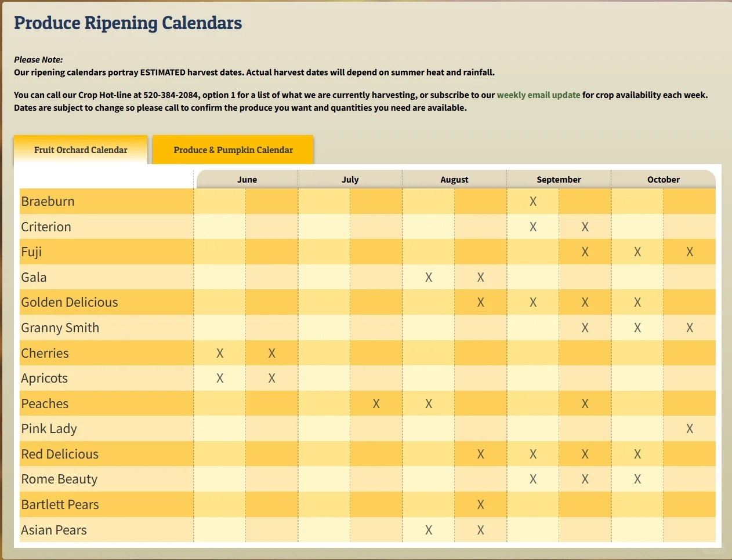The image size is (732, 560).
Task: Click the X mark in the Braeburn row
Action: pyautogui.click(x=533, y=202)
